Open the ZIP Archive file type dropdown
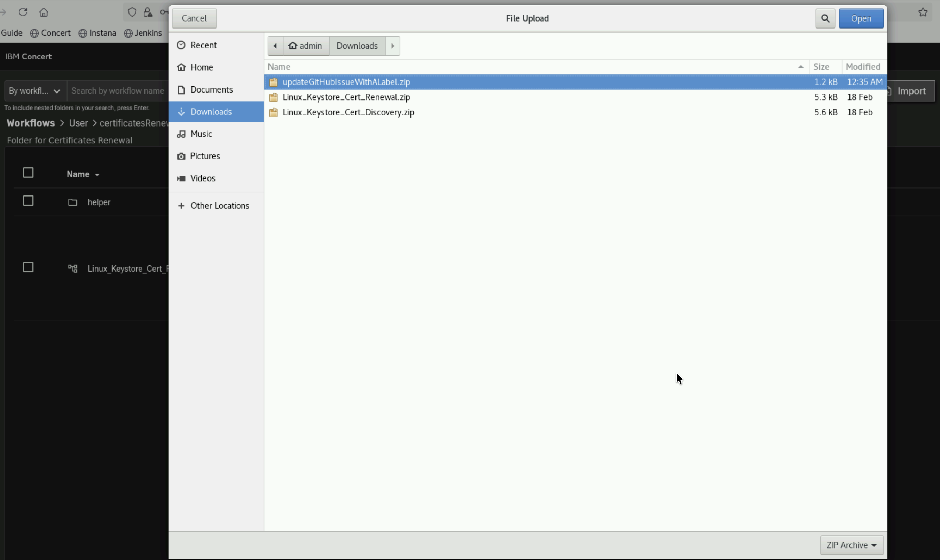 coord(851,545)
